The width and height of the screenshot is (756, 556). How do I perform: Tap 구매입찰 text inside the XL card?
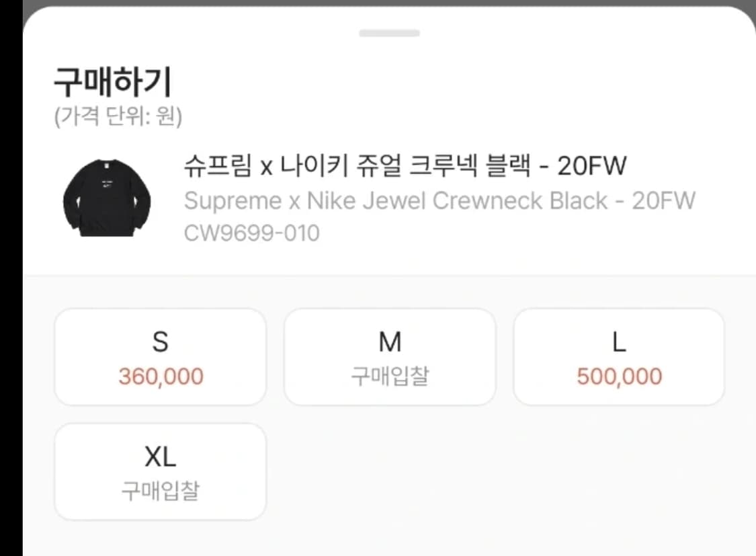[159, 493]
